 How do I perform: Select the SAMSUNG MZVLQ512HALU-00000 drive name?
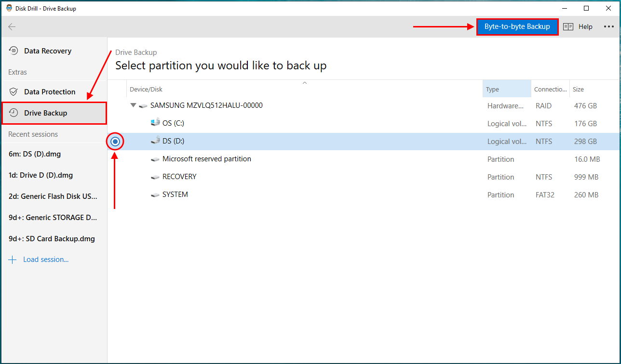(x=206, y=105)
